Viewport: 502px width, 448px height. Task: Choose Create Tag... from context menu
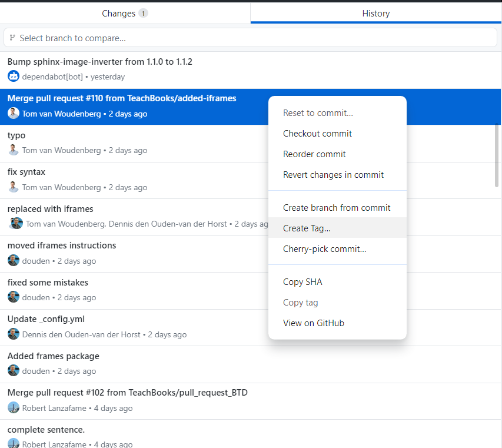pyautogui.click(x=307, y=228)
